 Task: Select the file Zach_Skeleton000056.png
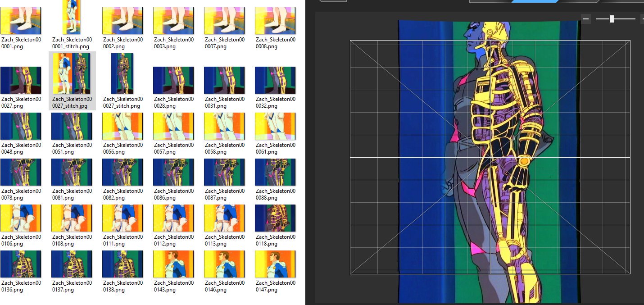pyautogui.click(x=123, y=134)
